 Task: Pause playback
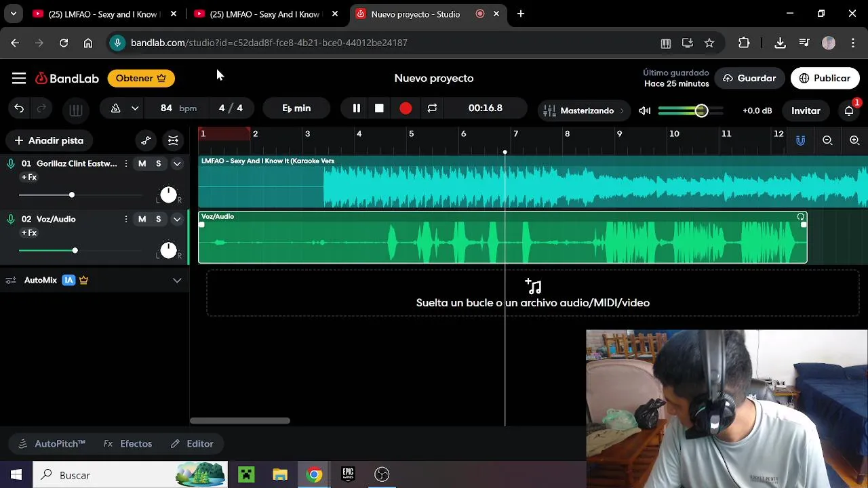coord(357,108)
